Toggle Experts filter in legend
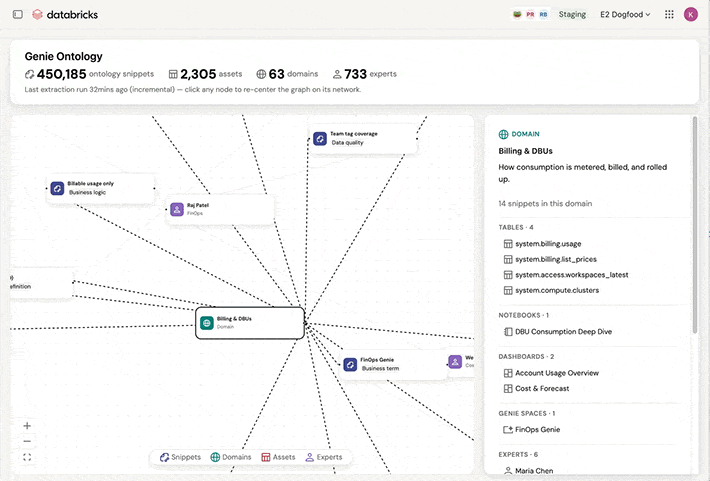The image size is (710, 481). point(324,457)
